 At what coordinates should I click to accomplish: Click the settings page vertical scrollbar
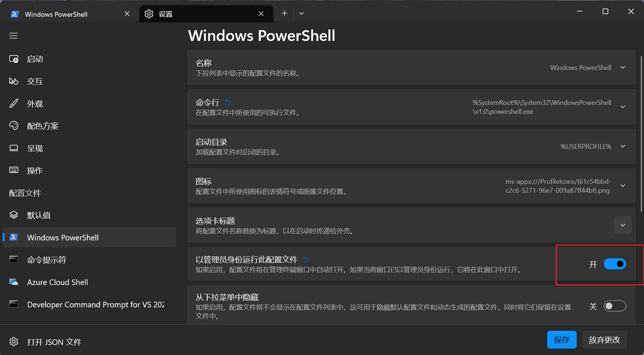[x=641, y=134]
